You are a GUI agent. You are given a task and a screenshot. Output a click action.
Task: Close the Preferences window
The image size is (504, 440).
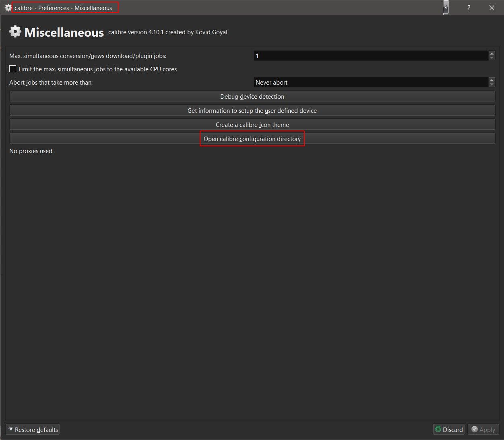pyautogui.click(x=492, y=8)
